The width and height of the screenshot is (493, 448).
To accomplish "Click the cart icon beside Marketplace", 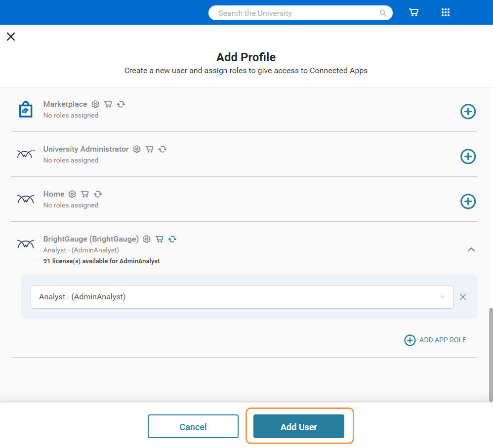I will pyautogui.click(x=108, y=104).
